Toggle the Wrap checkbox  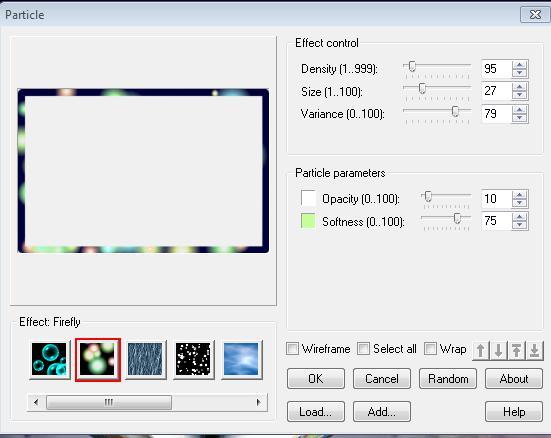coord(430,349)
